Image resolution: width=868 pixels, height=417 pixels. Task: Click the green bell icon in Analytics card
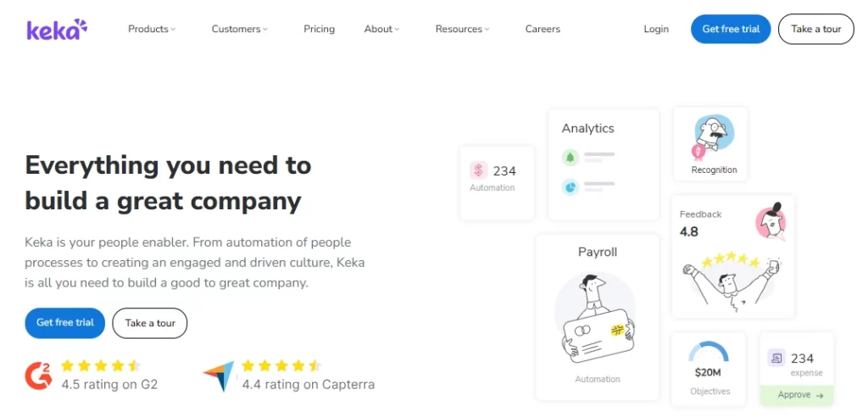(x=570, y=158)
